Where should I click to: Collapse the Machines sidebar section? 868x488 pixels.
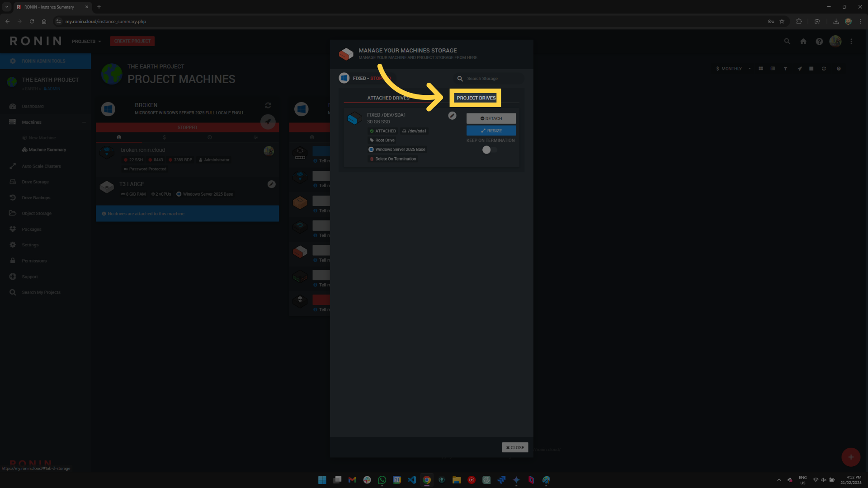click(x=84, y=122)
